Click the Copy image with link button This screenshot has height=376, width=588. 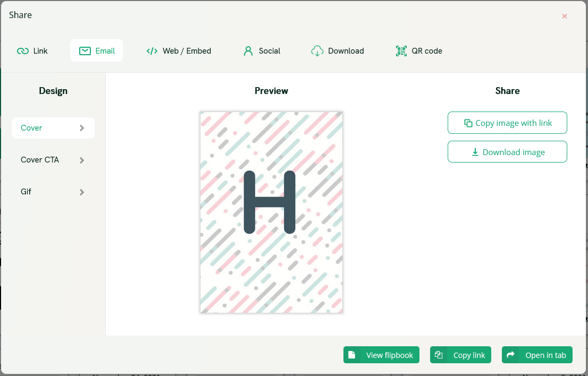click(507, 123)
